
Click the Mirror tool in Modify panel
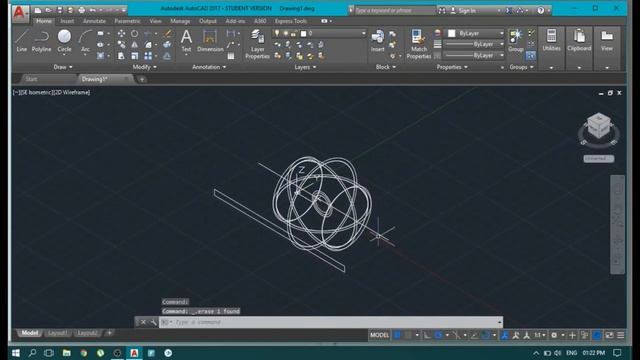[x=134, y=45]
